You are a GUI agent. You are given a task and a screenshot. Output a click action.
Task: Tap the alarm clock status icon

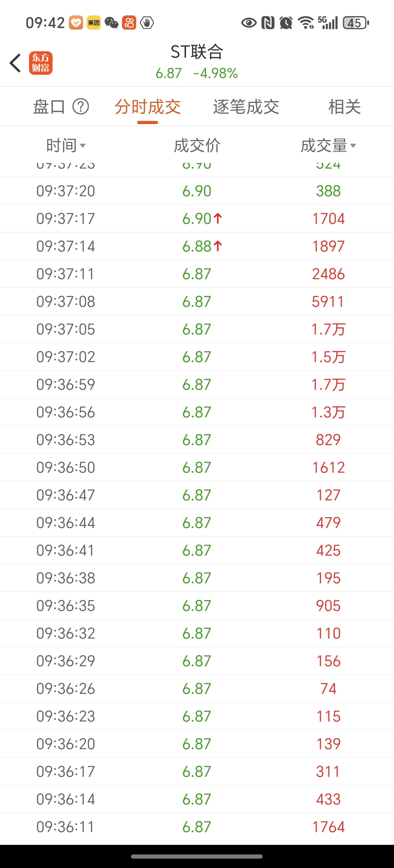pos(286,23)
